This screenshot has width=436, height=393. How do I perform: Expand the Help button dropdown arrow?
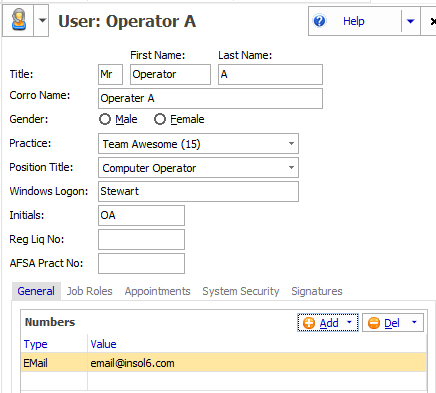[x=410, y=21]
